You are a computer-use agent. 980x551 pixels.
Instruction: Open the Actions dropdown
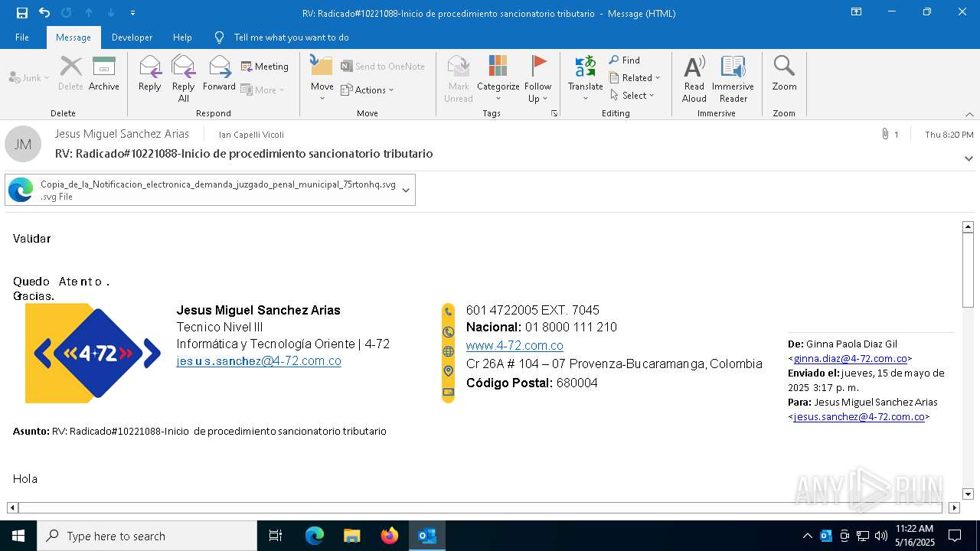367,90
